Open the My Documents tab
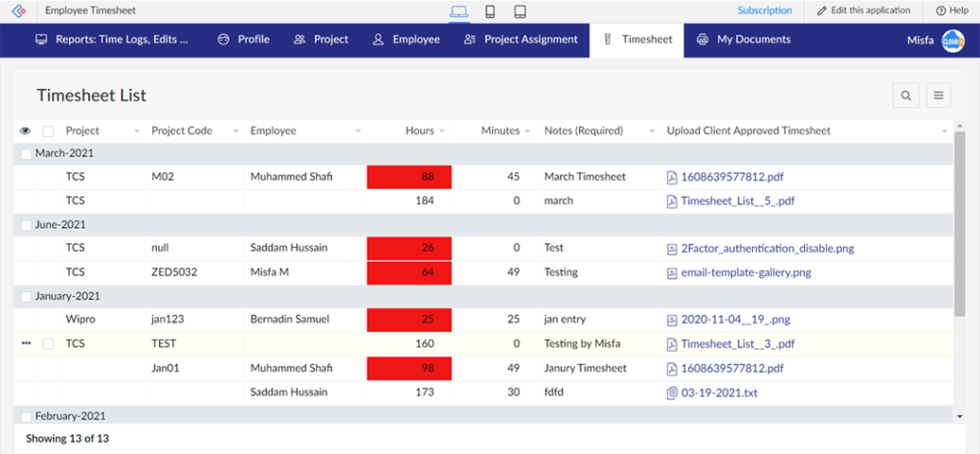This screenshot has width=980, height=454. coord(744,40)
